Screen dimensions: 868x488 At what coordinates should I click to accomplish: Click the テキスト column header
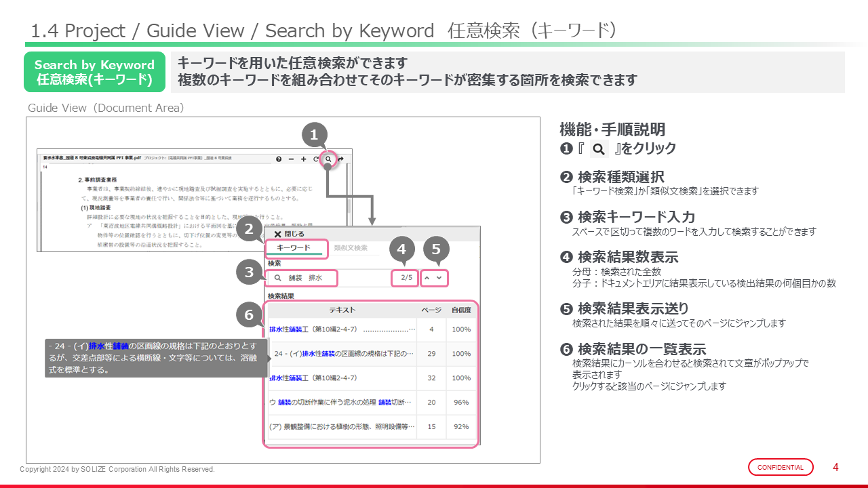click(342, 310)
